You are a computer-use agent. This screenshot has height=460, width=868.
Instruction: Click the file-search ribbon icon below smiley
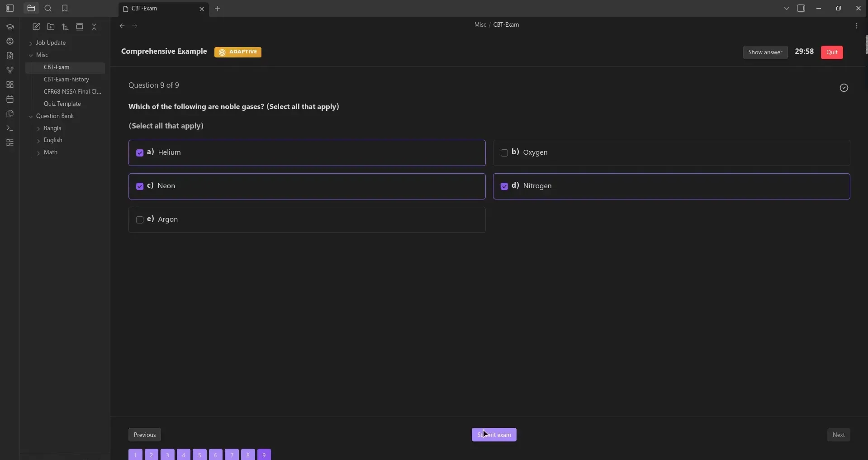[x=10, y=56]
